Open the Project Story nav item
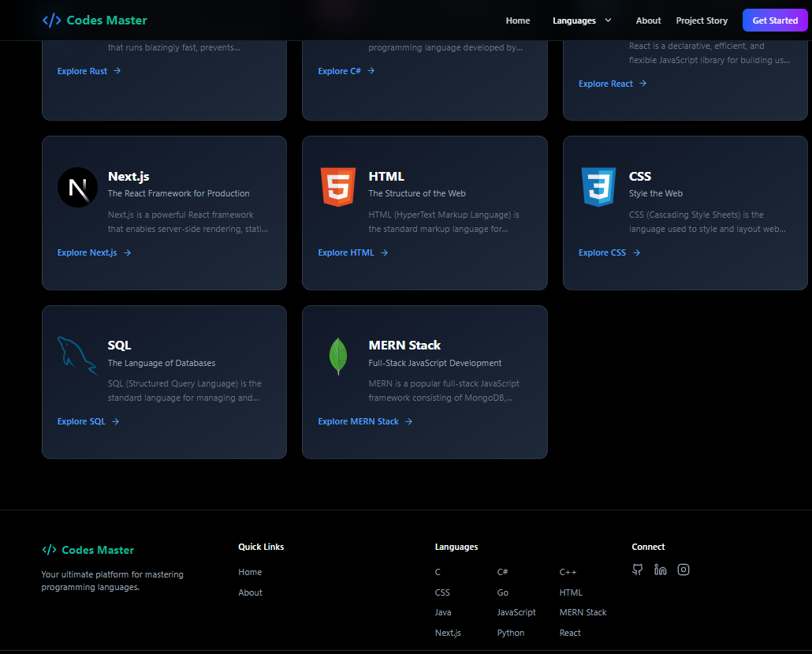Screen dimensions: 812x654 (x=702, y=21)
